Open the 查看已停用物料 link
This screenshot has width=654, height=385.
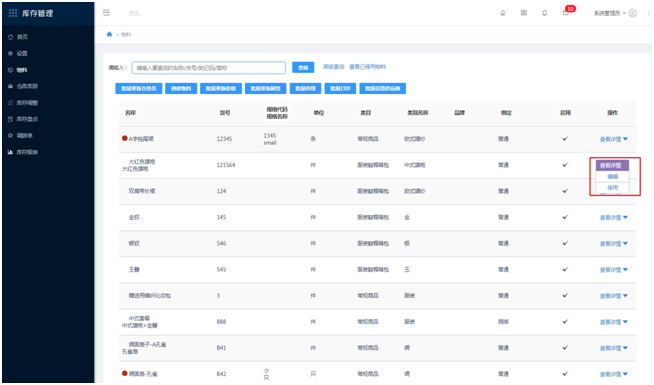[367, 67]
